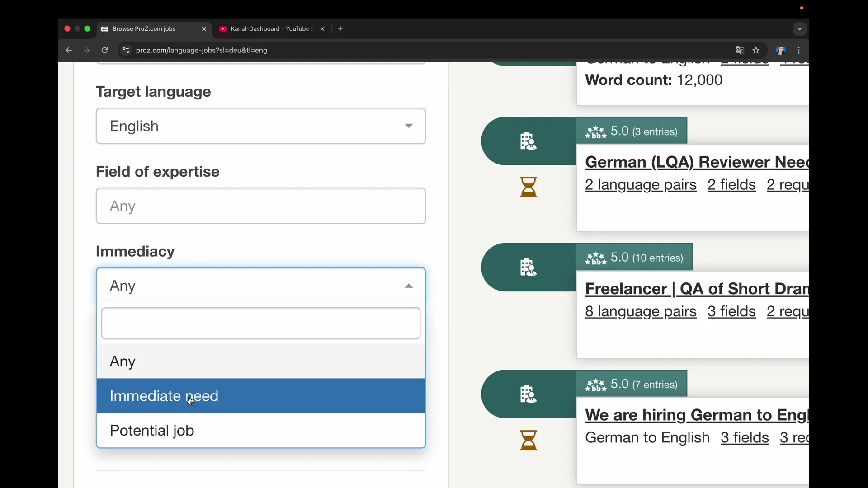Collapse the Immediacy dropdown via its chevron
Viewport: 868px width, 488px height.
click(x=408, y=286)
